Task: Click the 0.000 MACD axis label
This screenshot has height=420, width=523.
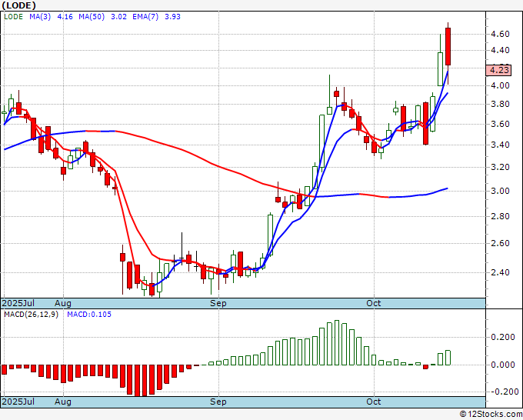Action: 503,365
